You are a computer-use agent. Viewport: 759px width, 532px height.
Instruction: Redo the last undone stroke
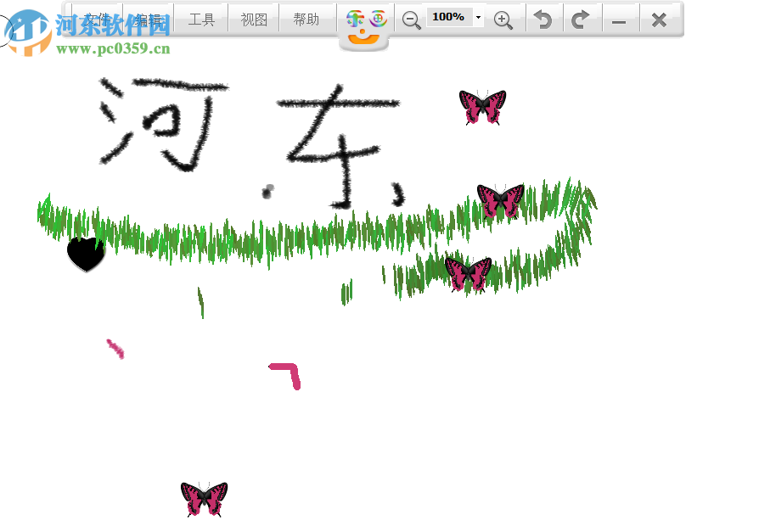pyautogui.click(x=581, y=20)
